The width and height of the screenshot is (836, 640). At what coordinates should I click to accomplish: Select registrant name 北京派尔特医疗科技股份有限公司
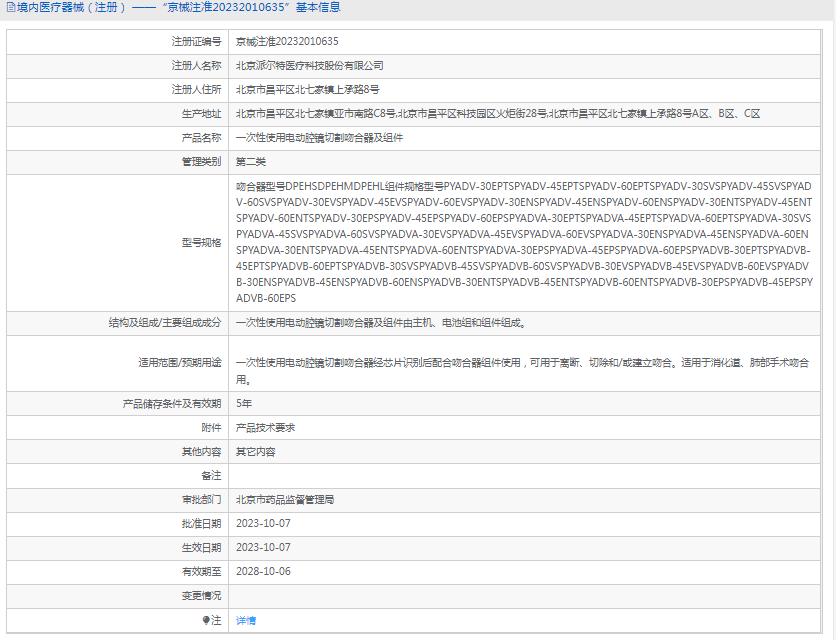[x=310, y=66]
